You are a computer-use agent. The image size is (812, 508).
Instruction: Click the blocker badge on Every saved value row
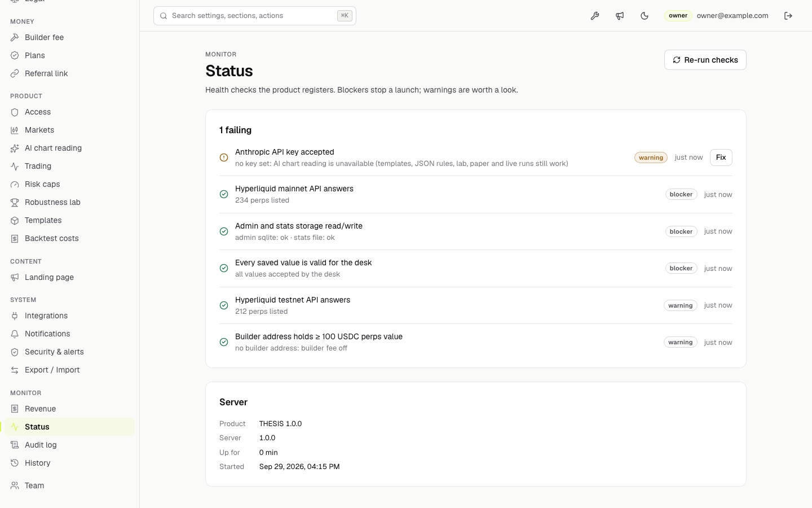pyautogui.click(x=681, y=268)
